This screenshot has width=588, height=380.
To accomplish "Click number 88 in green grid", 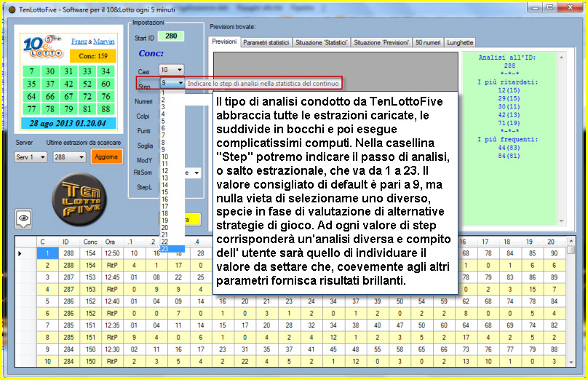I will coord(106,109).
